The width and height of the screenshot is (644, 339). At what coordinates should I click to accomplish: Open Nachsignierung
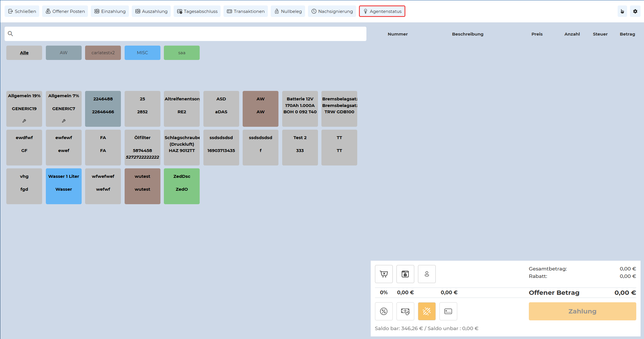click(332, 11)
